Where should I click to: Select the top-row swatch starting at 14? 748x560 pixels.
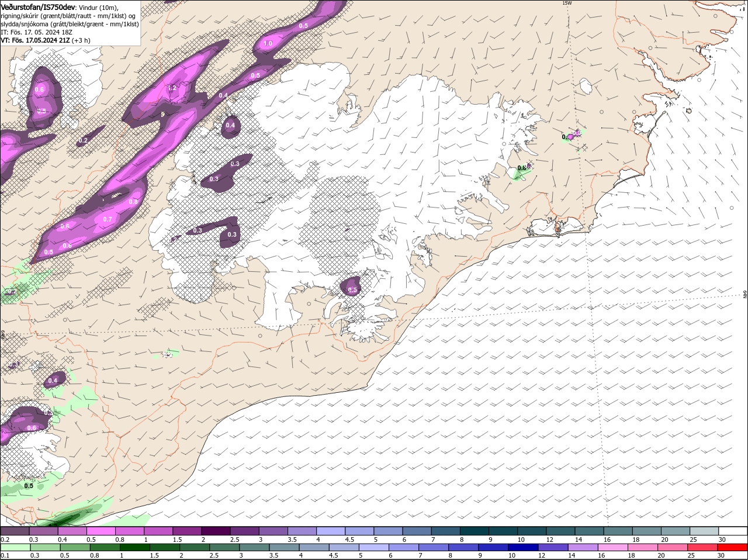[589, 531]
